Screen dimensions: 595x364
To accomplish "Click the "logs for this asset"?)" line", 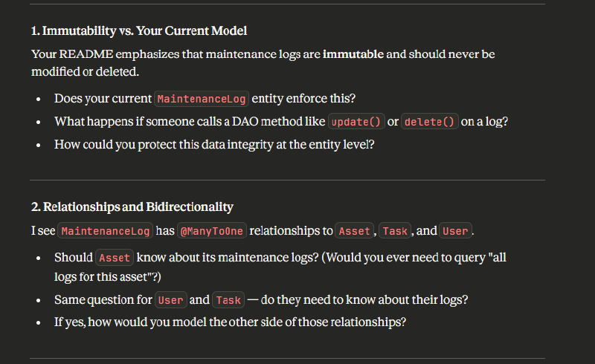I will [107, 277].
